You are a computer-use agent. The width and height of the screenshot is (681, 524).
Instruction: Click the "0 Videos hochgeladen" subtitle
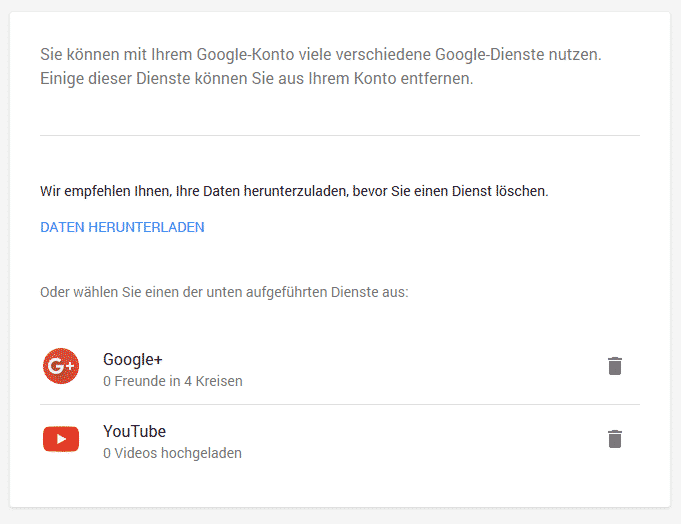(x=172, y=453)
